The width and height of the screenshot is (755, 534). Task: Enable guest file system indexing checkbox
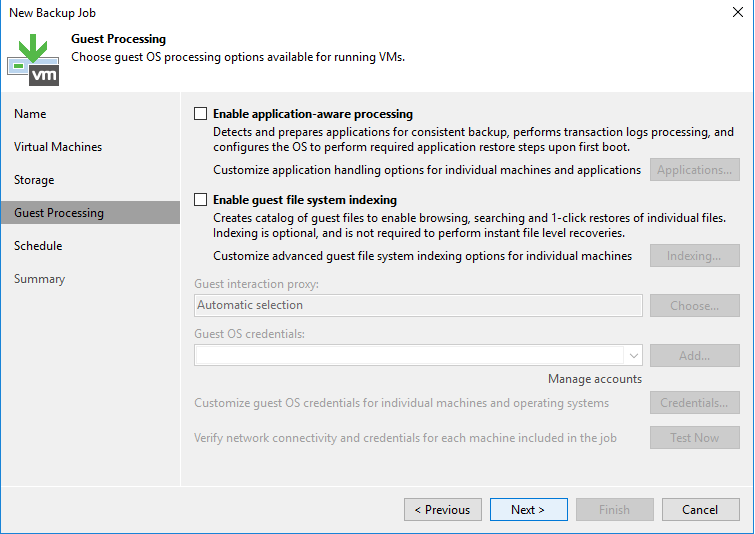coord(200,199)
